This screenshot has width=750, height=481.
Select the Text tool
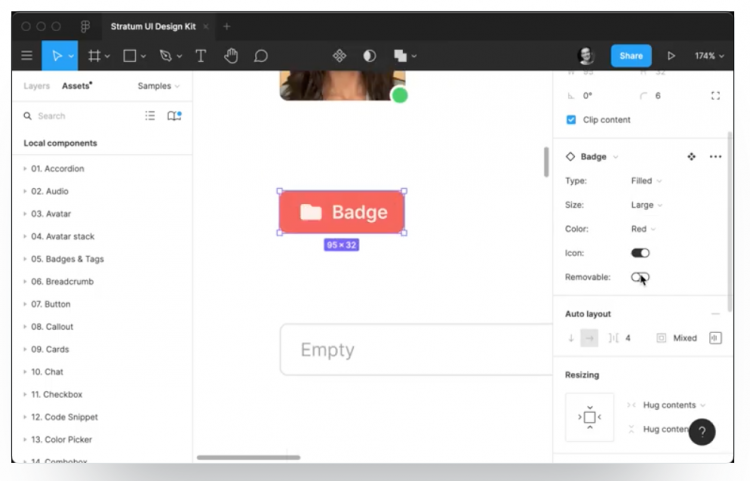(x=201, y=56)
